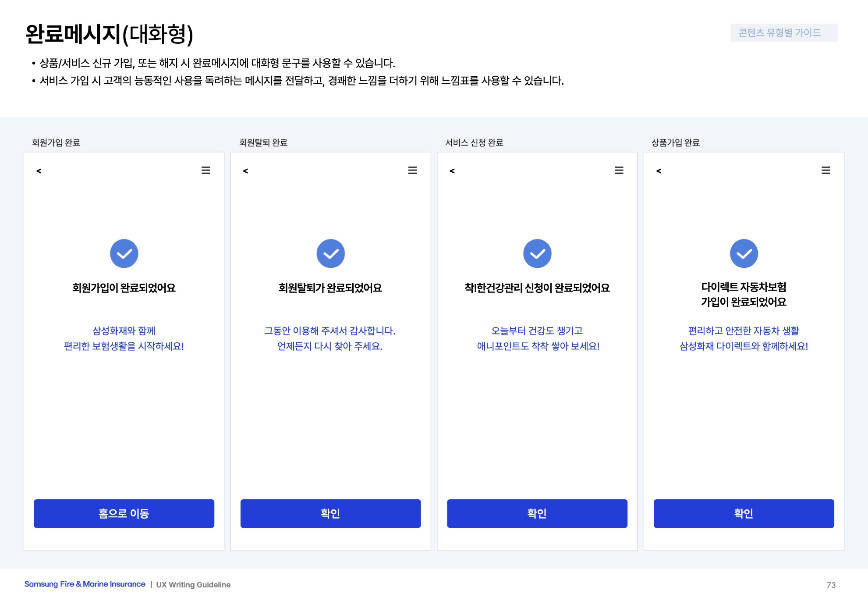Image resolution: width=868 pixels, height=601 pixels.
Task: Click checkmark icon above 회원탈퇴가 완료되었어요
Action: (331, 253)
